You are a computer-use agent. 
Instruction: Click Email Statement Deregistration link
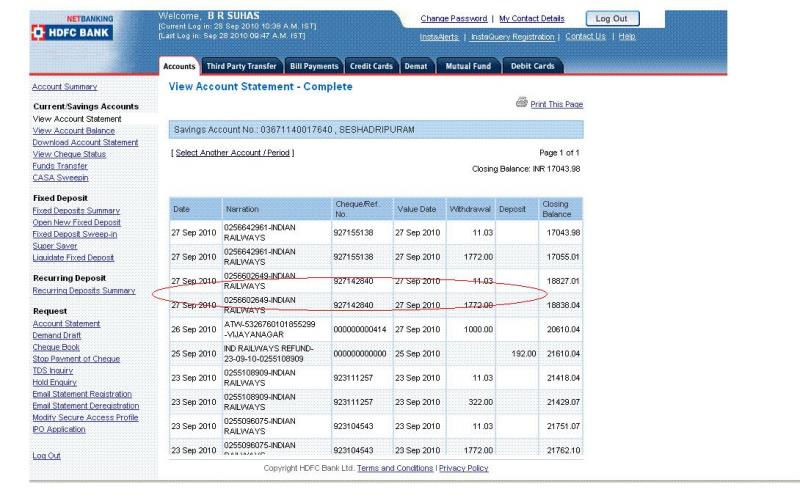86,406
